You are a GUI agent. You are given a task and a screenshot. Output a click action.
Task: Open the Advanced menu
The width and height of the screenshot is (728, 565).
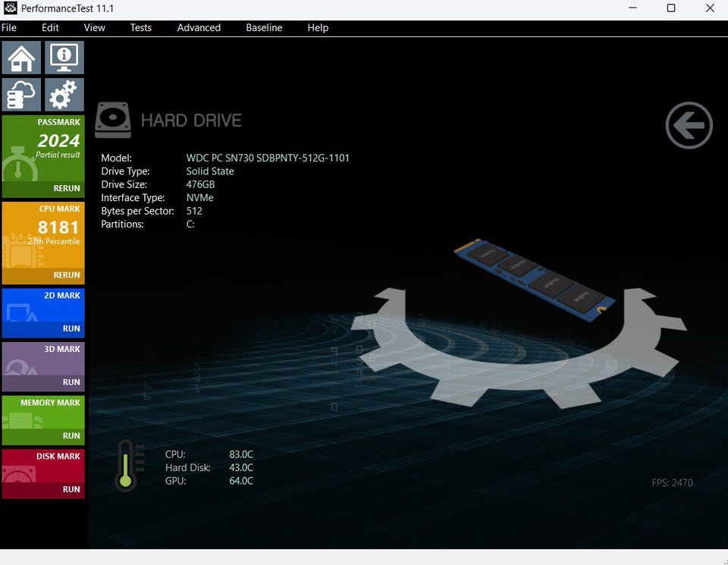tap(199, 28)
